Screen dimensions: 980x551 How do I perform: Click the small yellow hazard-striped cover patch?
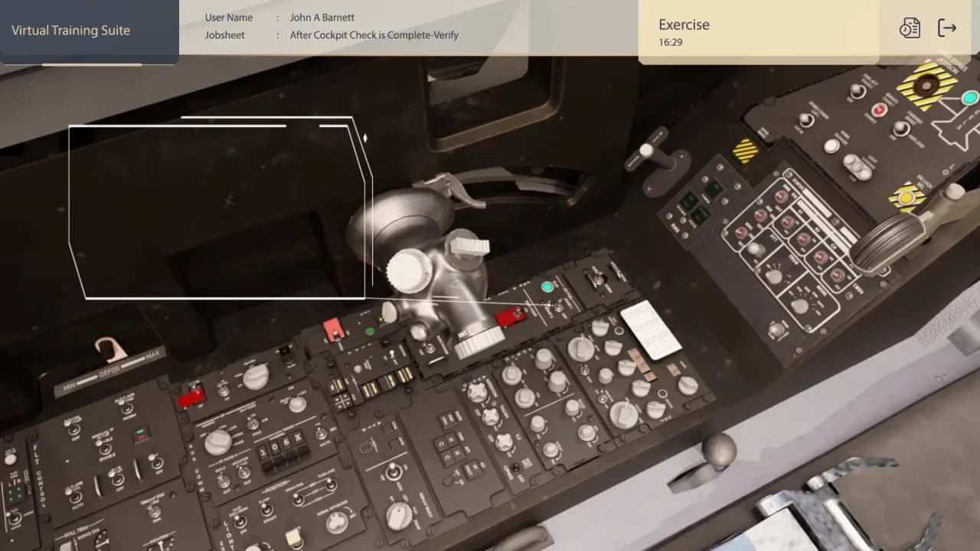(x=745, y=151)
